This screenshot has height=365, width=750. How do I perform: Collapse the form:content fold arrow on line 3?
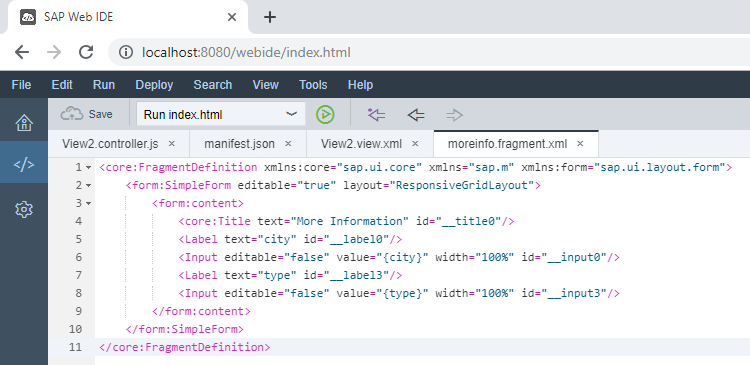point(88,203)
